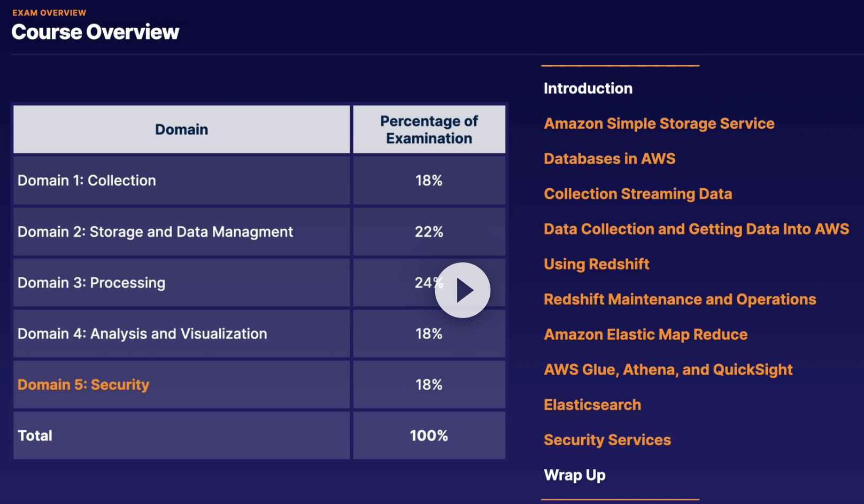Click the Percentage of Examination column header
This screenshot has width=864, height=504.
(x=429, y=130)
